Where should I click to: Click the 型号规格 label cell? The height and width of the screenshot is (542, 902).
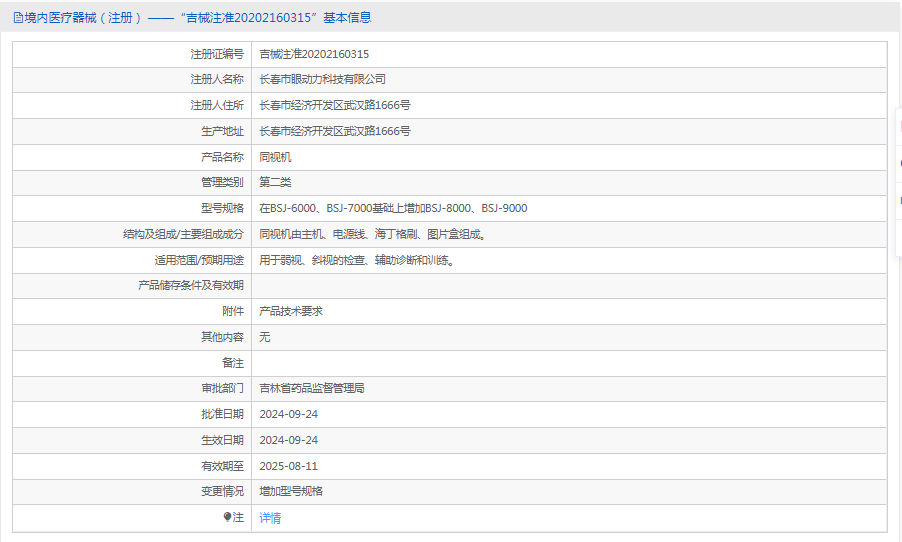click(x=132, y=208)
